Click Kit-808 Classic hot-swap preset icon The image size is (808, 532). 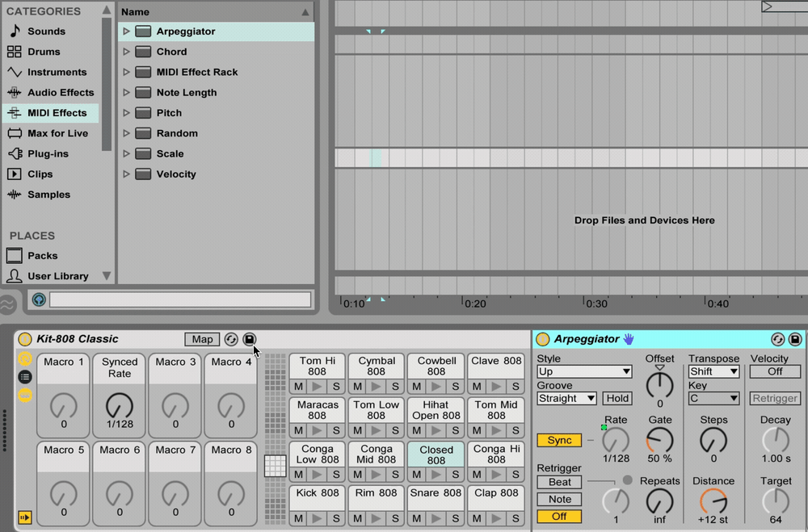(x=231, y=339)
